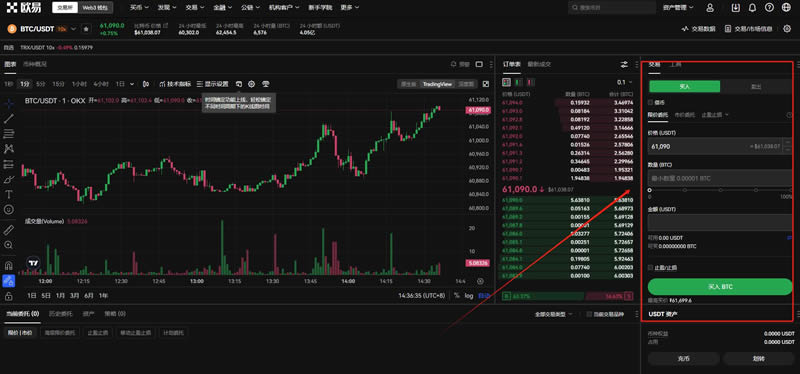Viewport: 800px width, 374px height.
Task: Toggle the magnet mode icon in chart sidebar
Action: point(9,265)
